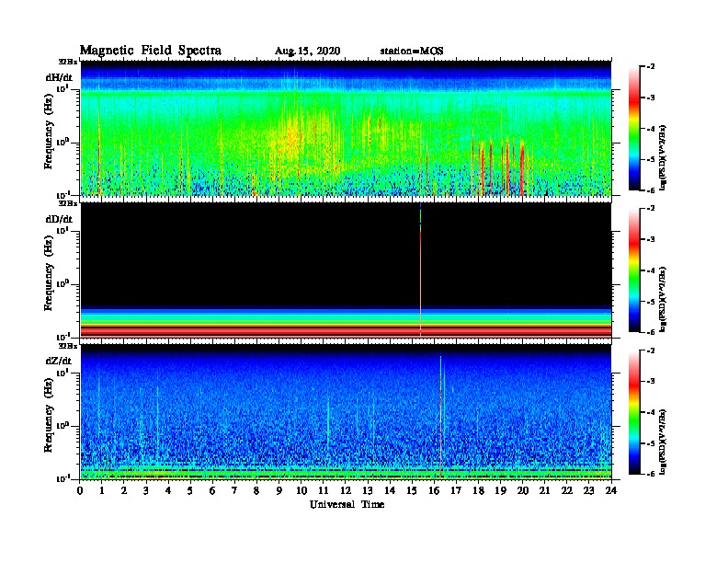Click hour label "21" on the time axis
Screen dimensions: 728x563
tap(544, 490)
